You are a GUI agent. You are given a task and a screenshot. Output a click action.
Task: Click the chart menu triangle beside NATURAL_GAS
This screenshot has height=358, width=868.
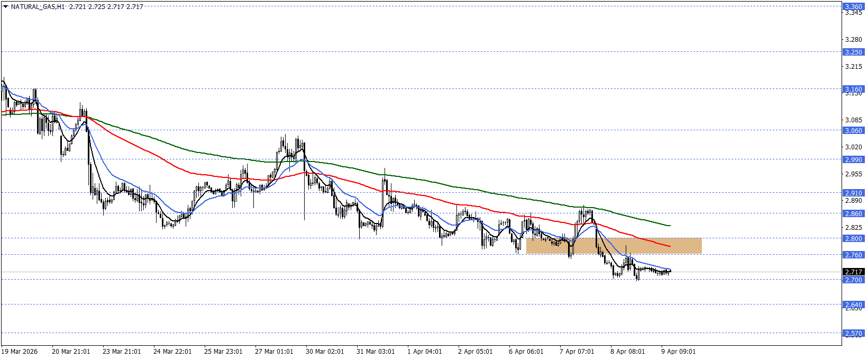(6, 7)
